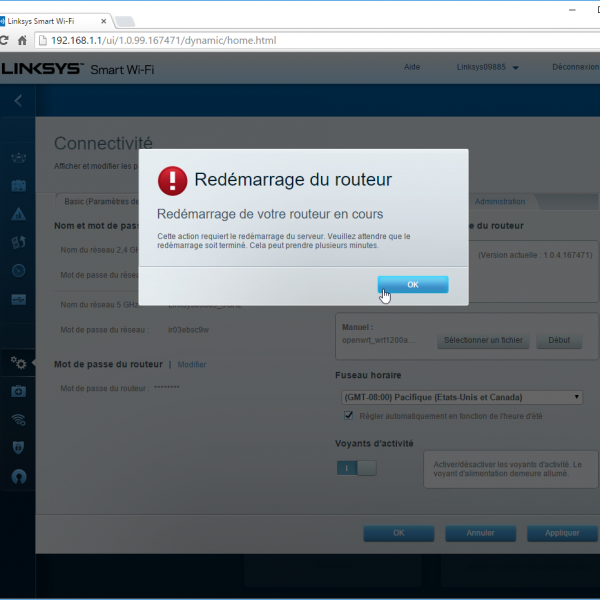
Task: Open the Wireless Wi-Fi sidebar icon
Action: pos(18,419)
